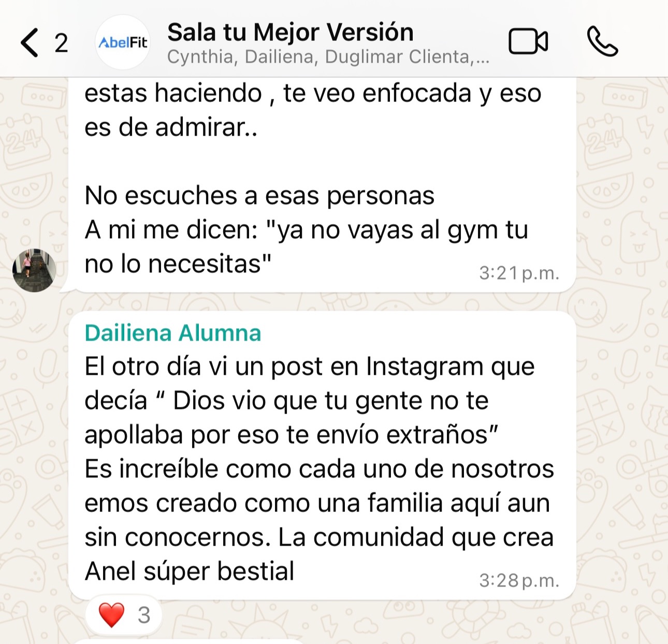Tap the chat wallpaper beside the heart reaction
668x644 pixels.
pyautogui.click(x=362, y=619)
